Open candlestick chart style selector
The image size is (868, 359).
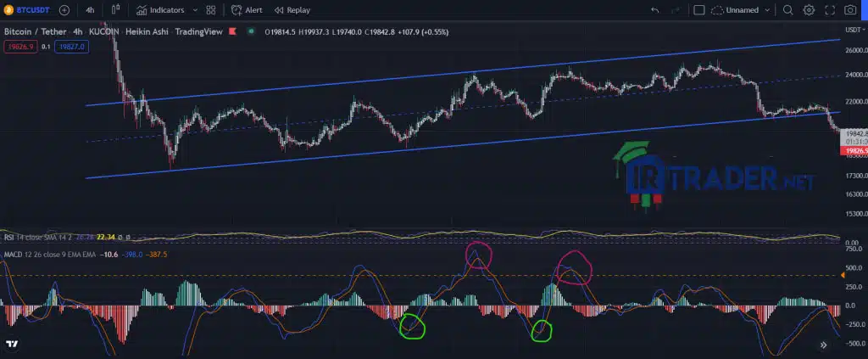(115, 9)
